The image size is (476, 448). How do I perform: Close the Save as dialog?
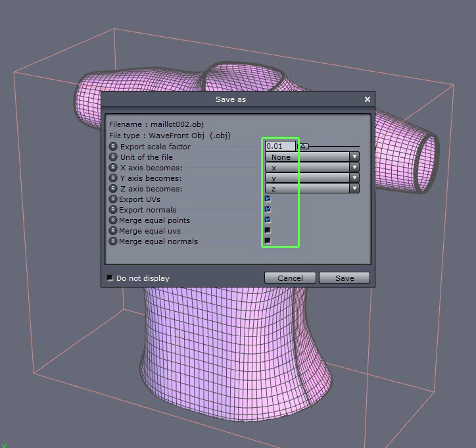point(368,99)
